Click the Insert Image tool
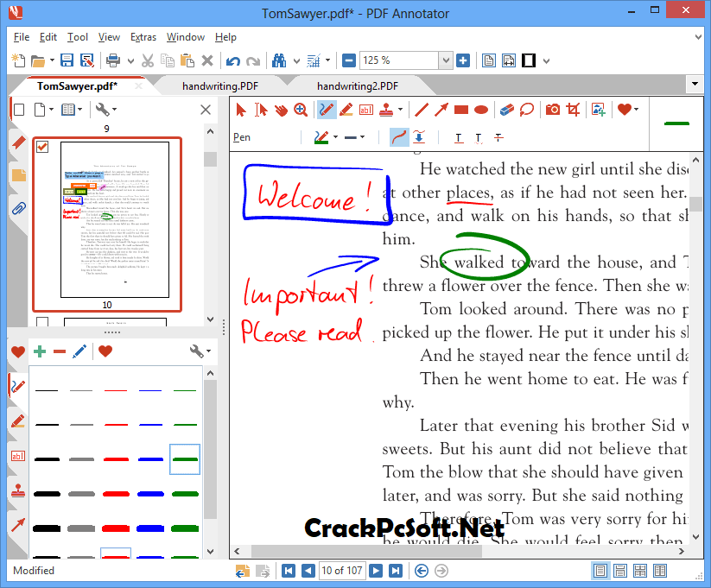The height and width of the screenshot is (588, 711). tap(599, 110)
